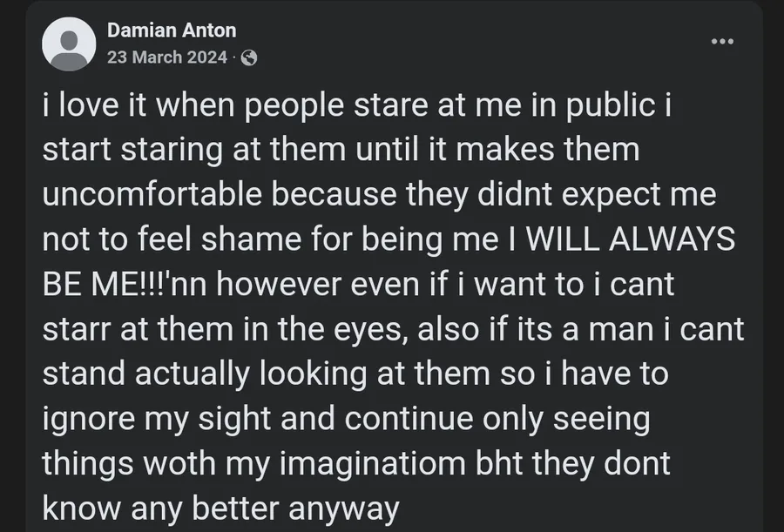
Task: Click the word 'uncomfortable' in the post
Action: (152, 194)
